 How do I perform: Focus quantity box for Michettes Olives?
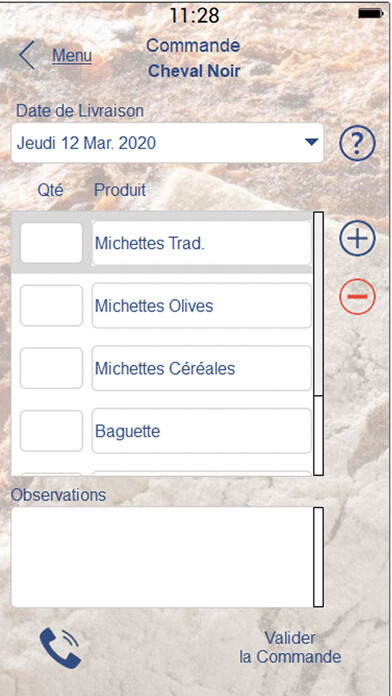click(x=51, y=305)
